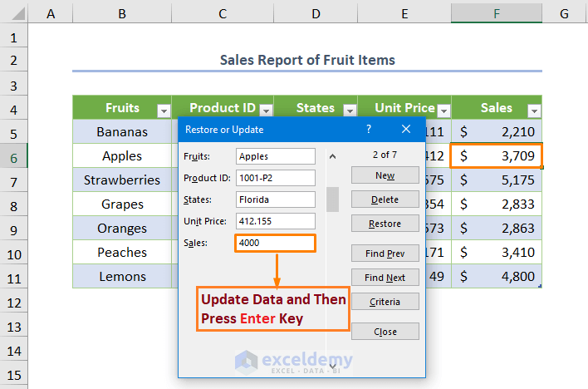Open the Fruits column filter dropdown

point(163,111)
